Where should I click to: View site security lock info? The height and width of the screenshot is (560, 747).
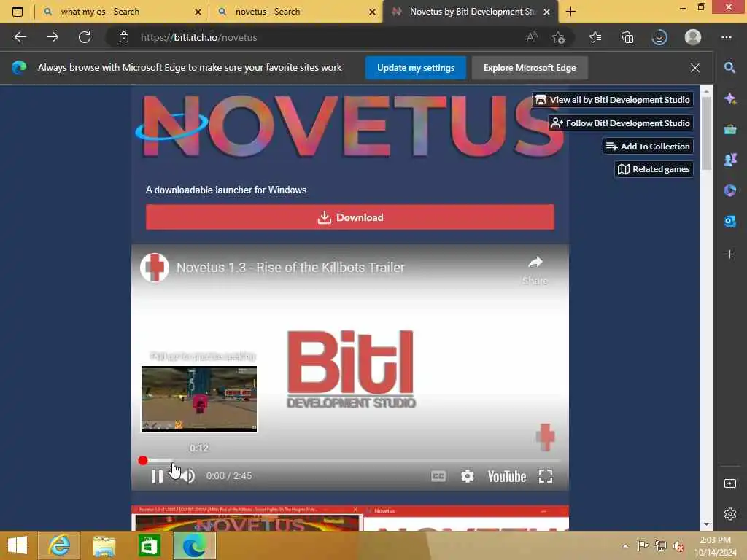click(124, 37)
